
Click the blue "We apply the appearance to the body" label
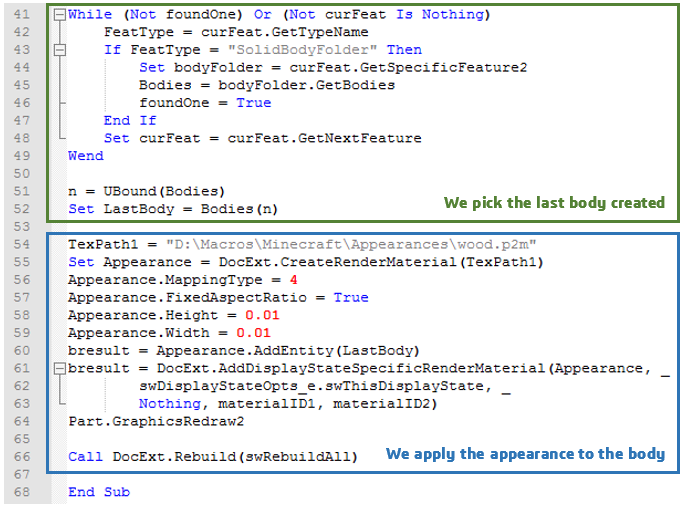525,454
